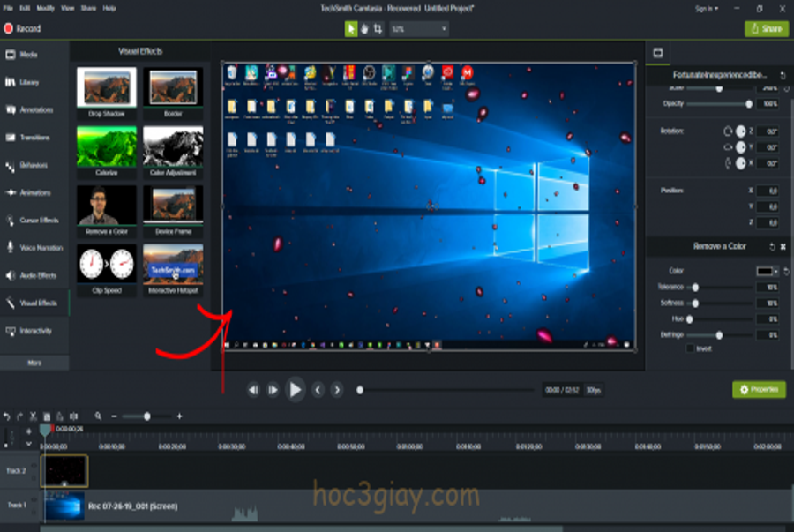The height and width of the screenshot is (532, 794).
Task: Click the Record button
Action: tap(22, 28)
